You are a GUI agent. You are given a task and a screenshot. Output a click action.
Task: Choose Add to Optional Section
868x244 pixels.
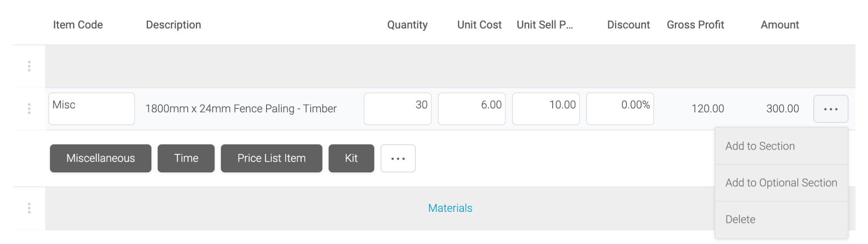[782, 183]
